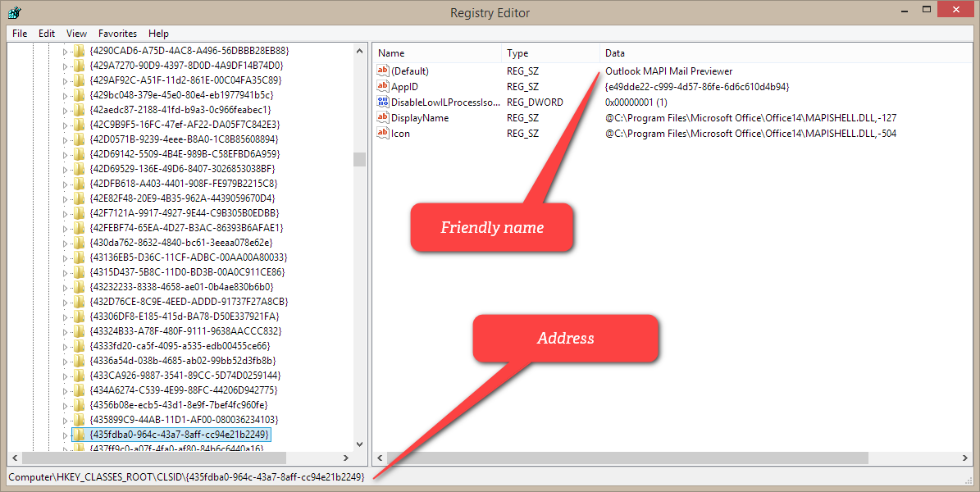The width and height of the screenshot is (980, 492).
Task: Open the Help menu
Action: [x=158, y=34]
